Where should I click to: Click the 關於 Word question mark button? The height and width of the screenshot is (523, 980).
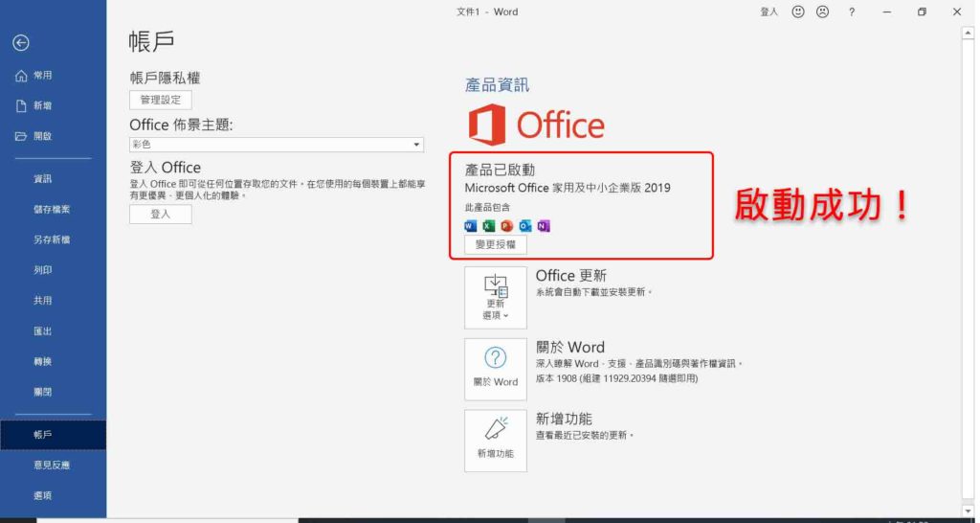496,369
